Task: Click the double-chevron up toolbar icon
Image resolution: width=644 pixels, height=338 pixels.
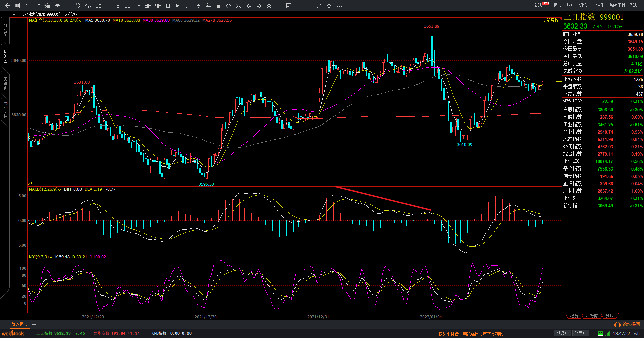Action: [269, 6]
